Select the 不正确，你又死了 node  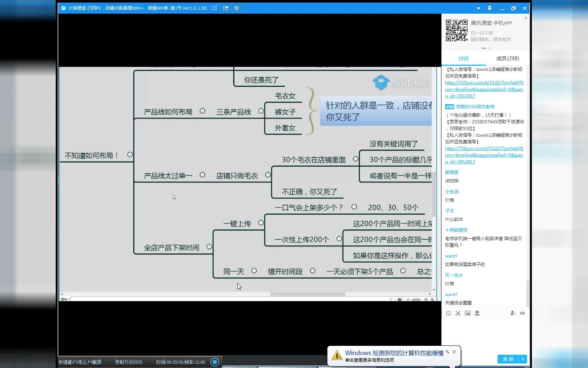point(309,192)
